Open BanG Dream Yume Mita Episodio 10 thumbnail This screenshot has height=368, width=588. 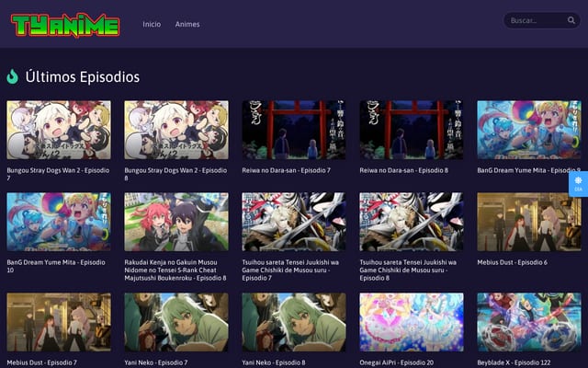pyautogui.click(x=59, y=222)
